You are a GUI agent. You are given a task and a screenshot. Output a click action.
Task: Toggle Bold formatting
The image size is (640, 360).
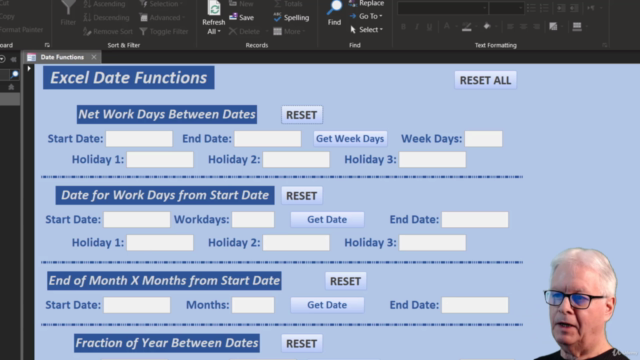403,27
